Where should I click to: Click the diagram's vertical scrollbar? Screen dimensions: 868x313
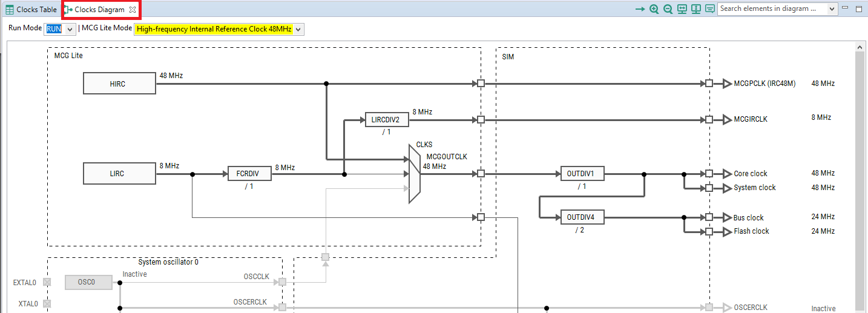(860, 182)
